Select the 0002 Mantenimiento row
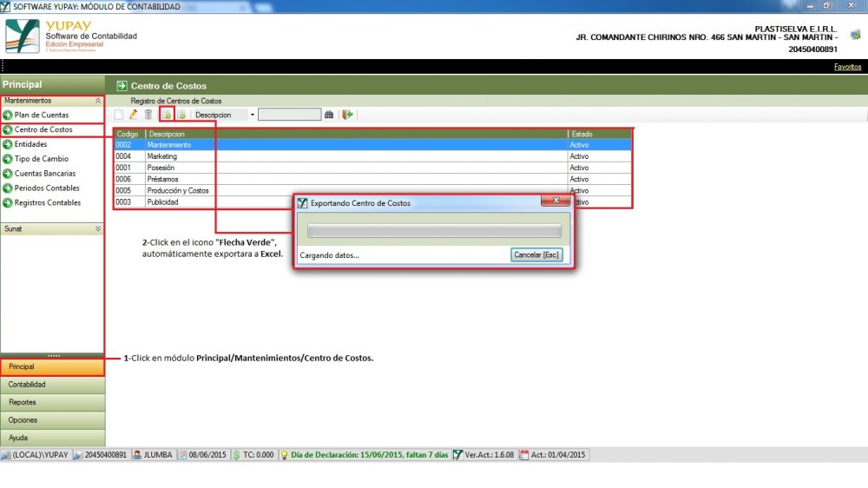The height and width of the screenshot is (488, 868). pyautogui.click(x=372, y=144)
